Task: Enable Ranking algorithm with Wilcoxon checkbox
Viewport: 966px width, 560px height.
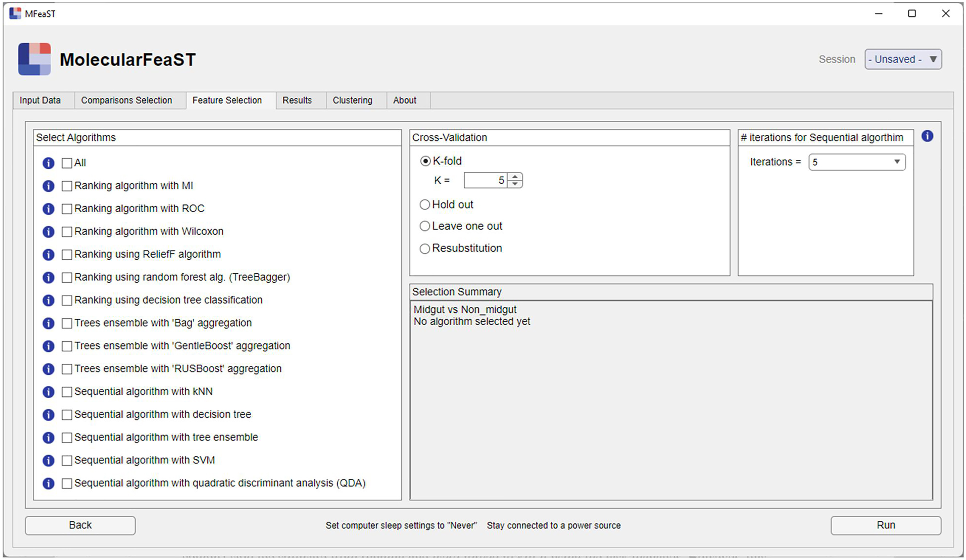Action: pos(67,232)
